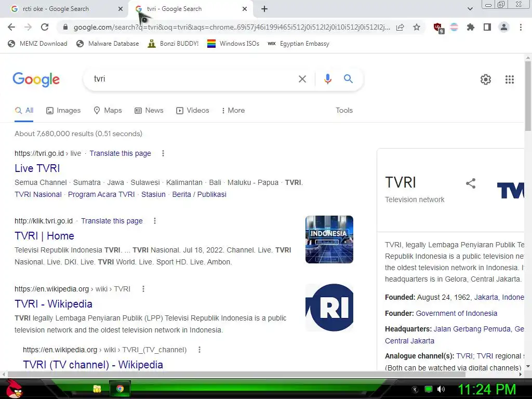Screen dimensions: 532x399
Task: Open options for the klik.tvri.go.id result
Action: (x=155, y=221)
